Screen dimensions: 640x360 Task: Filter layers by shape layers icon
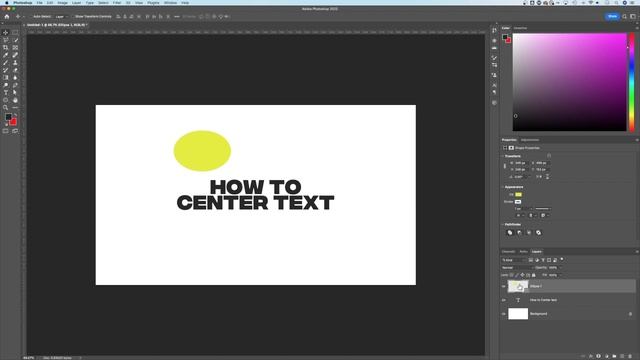click(x=549, y=260)
